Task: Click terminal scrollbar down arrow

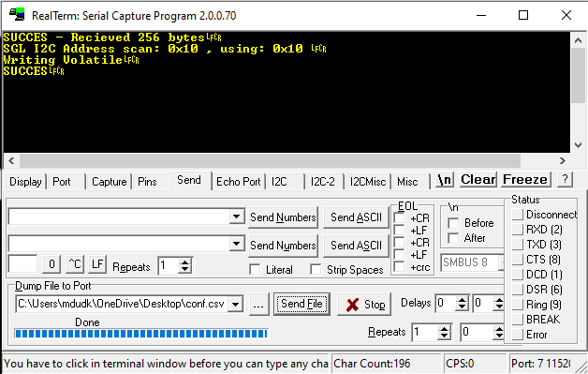Action: 578,145
